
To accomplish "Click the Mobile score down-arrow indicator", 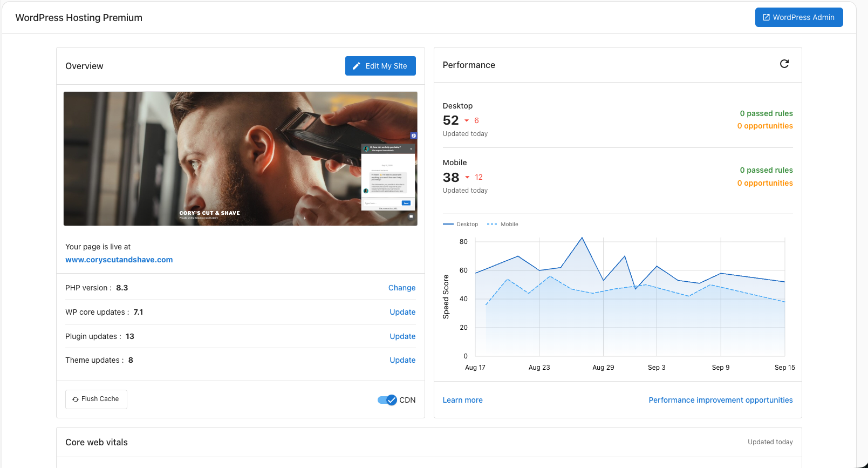I will [467, 177].
